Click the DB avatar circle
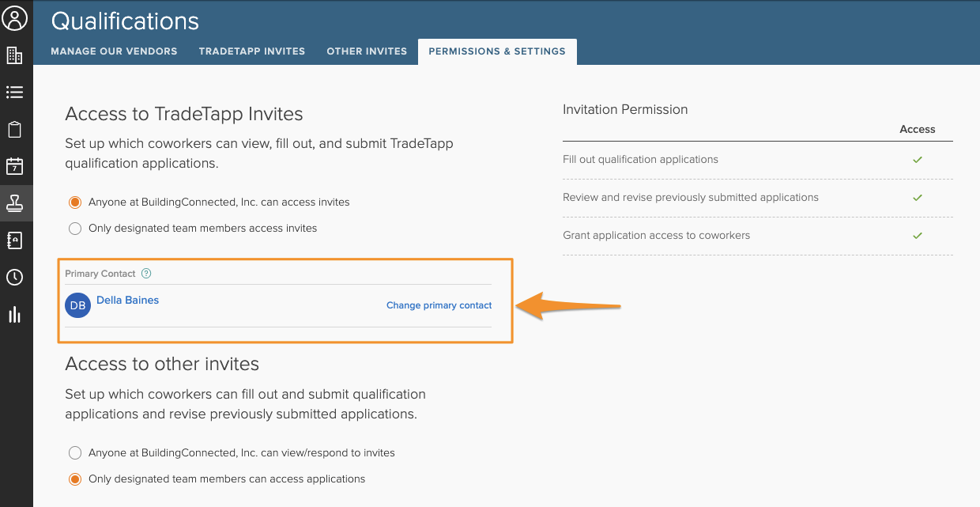This screenshot has height=507, width=980. [x=77, y=305]
